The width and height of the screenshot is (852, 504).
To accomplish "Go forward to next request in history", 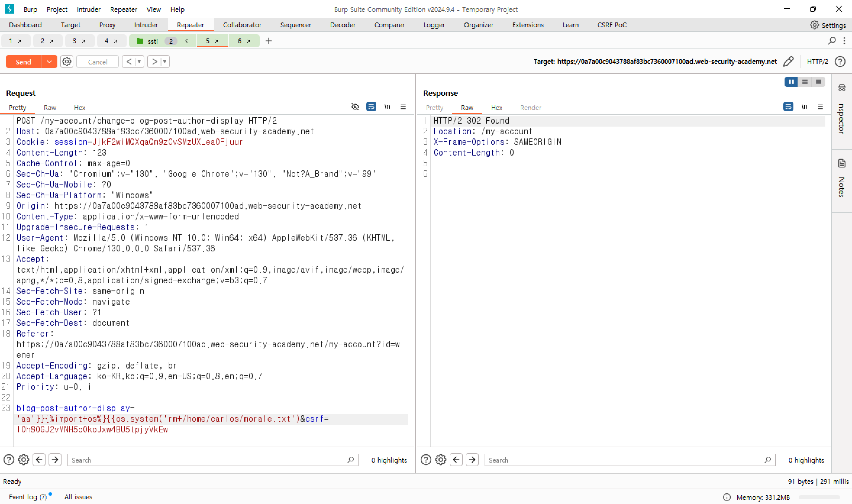I will tap(154, 62).
